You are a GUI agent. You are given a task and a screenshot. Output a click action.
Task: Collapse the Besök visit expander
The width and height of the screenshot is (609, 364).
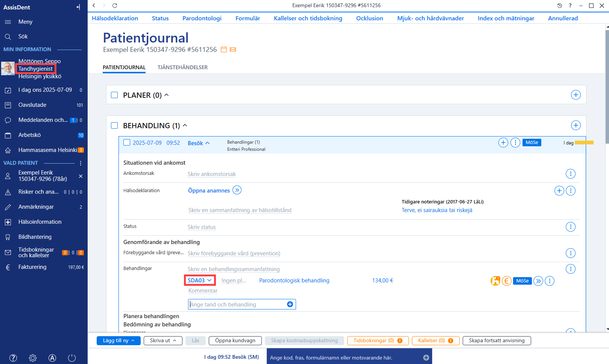[199, 143]
